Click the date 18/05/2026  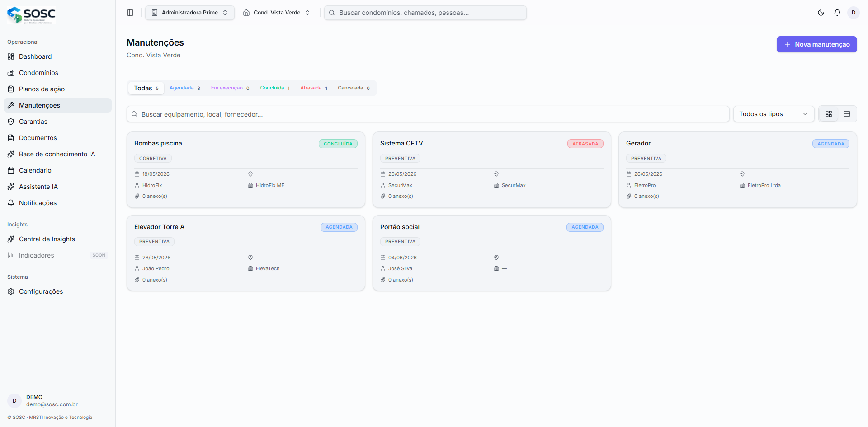tap(156, 174)
